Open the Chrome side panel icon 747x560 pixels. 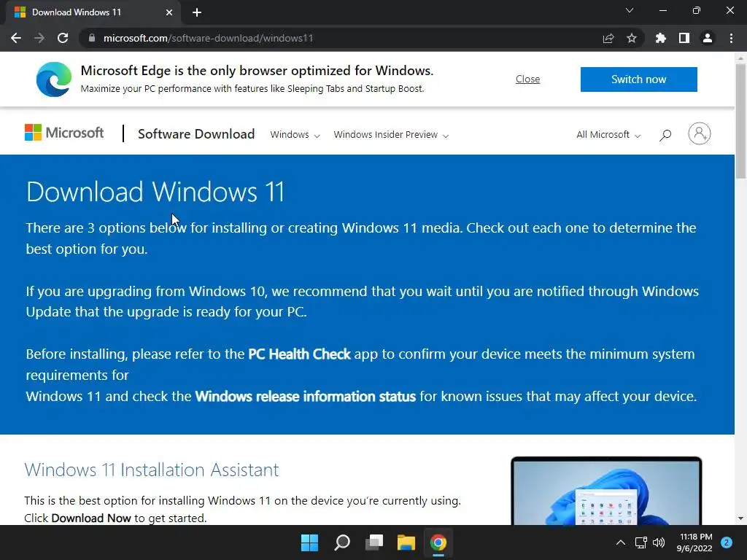[684, 38]
